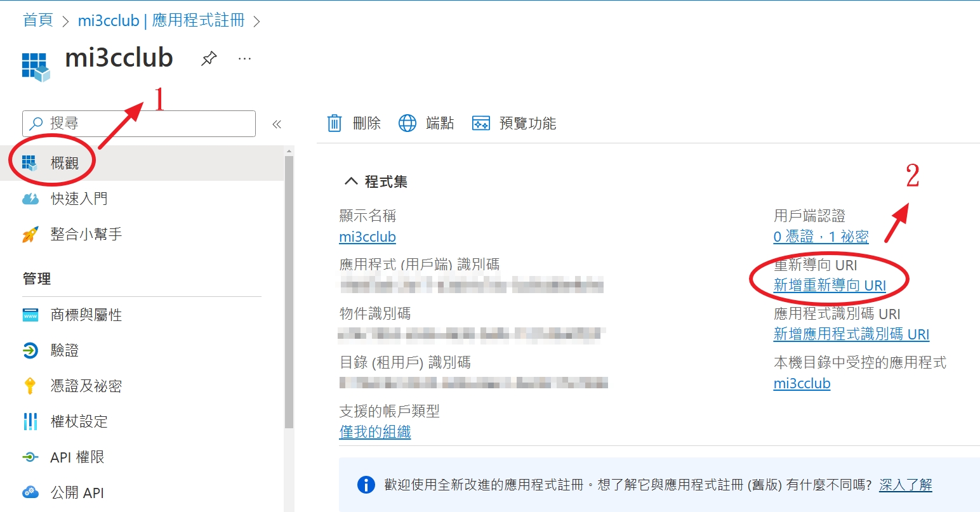Click the 本機目錄中受控的應用程式 label
This screenshot has height=512, width=980.
(x=859, y=362)
